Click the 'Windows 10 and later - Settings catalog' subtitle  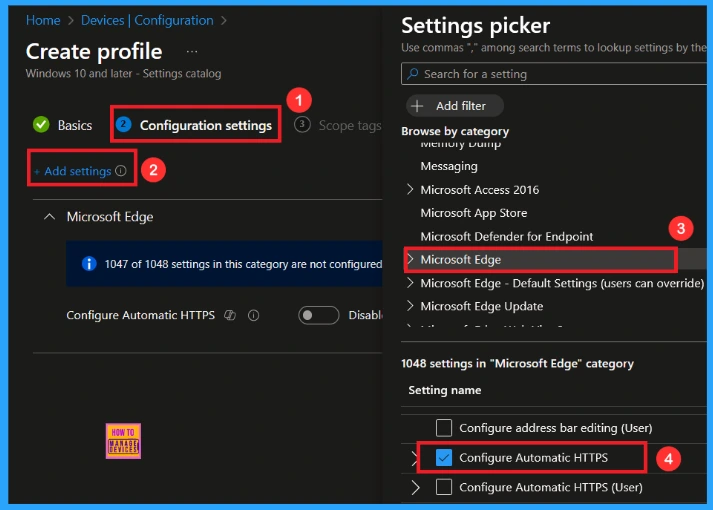124,73
